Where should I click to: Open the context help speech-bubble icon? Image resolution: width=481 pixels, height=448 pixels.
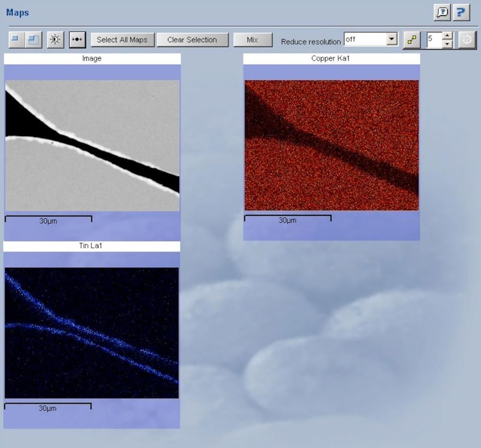pyautogui.click(x=442, y=13)
